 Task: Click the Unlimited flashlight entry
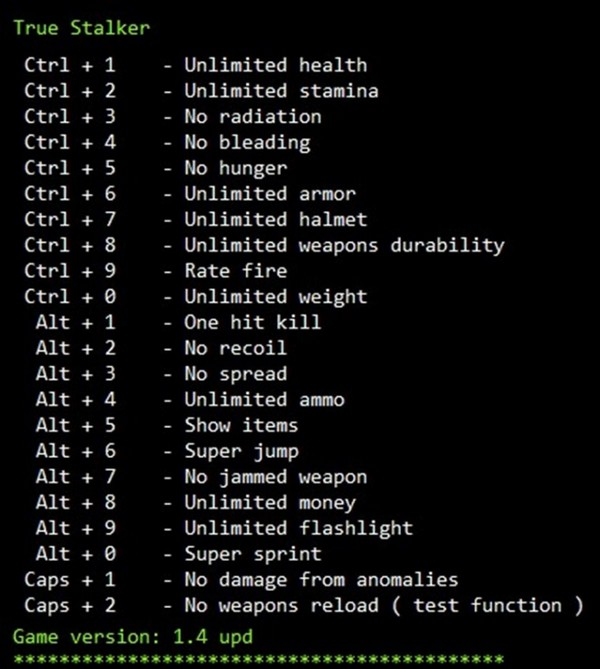[298, 528]
